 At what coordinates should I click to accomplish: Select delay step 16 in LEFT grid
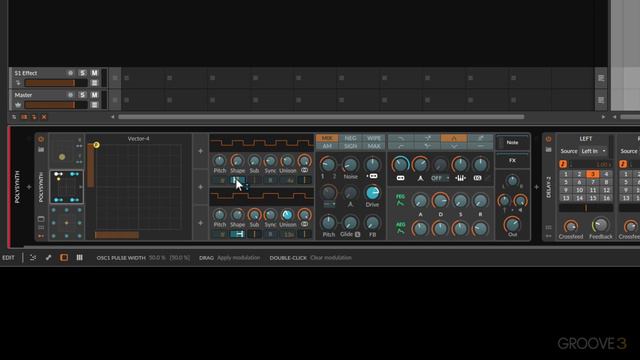pos(606,198)
